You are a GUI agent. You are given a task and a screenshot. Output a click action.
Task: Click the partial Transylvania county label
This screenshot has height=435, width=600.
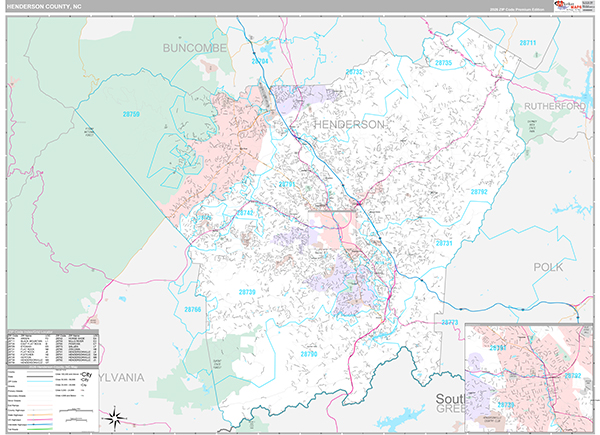[x=122, y=378]
